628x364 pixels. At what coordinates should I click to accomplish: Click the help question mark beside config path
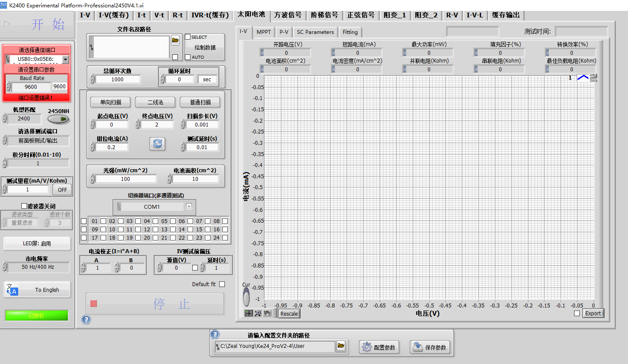click(x=215, y=334)
